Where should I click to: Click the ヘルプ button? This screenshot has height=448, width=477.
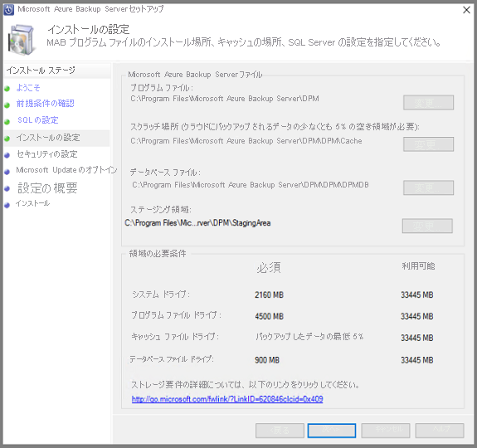(x=440, y=431)
